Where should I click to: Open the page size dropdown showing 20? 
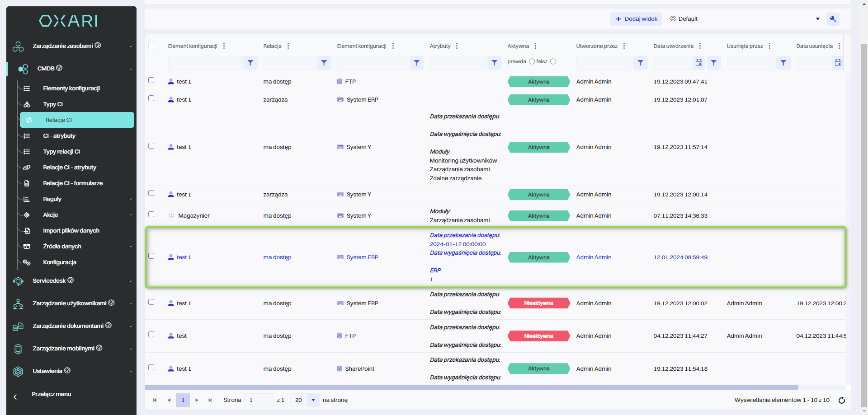(313, 401)
